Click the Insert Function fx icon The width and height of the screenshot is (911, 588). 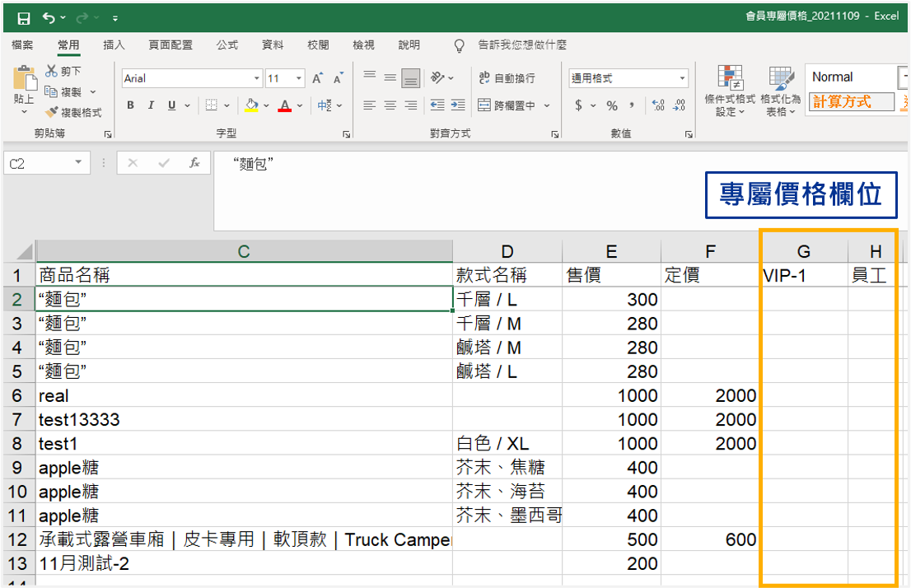click(194, 163)
